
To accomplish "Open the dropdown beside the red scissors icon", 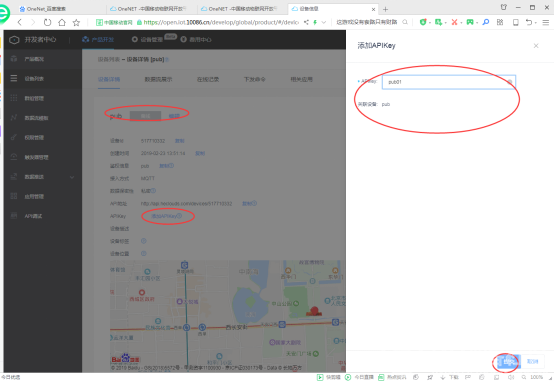I will 461,23.
